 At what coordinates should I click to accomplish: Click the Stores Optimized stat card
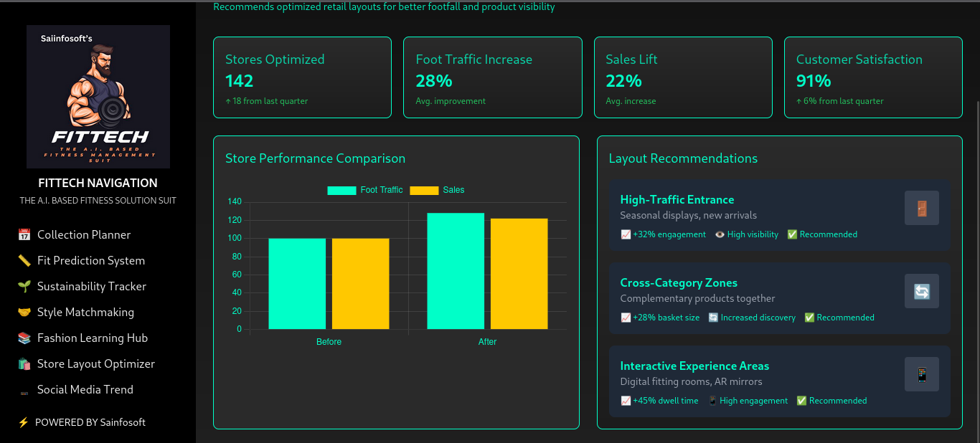tap(302, 77)
